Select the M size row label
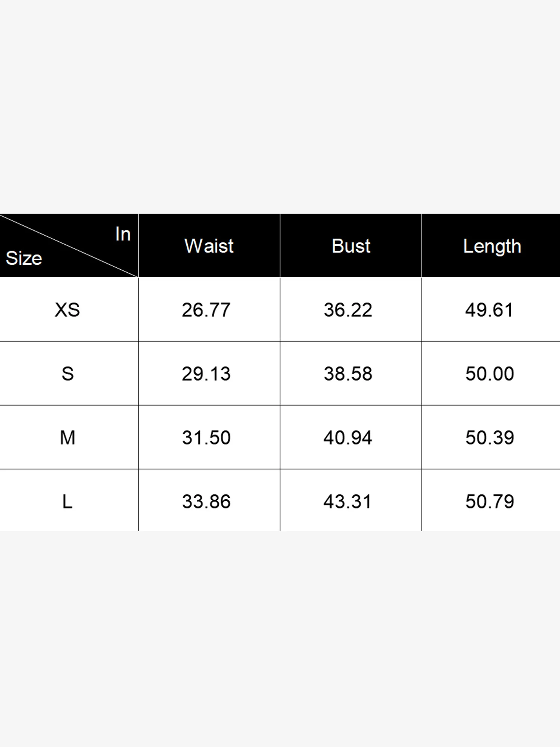Viewport: 560px width, 747px height. pos(68,437)
